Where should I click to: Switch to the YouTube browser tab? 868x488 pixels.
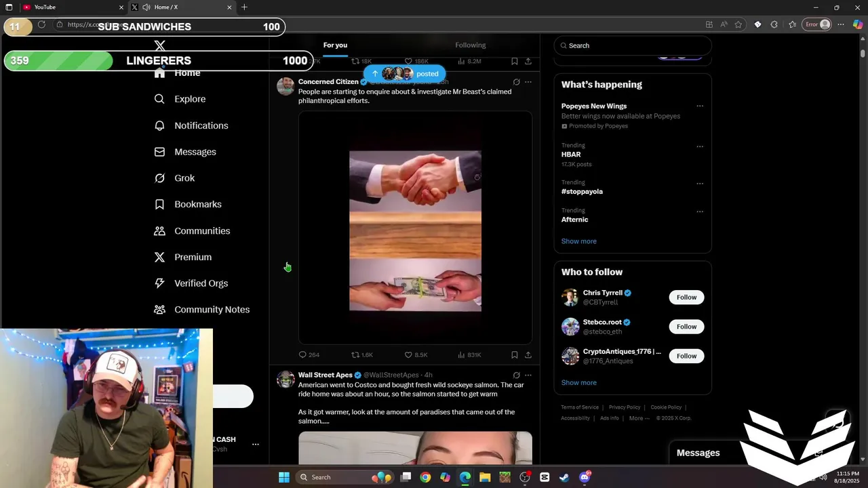[x=73, y=7]
